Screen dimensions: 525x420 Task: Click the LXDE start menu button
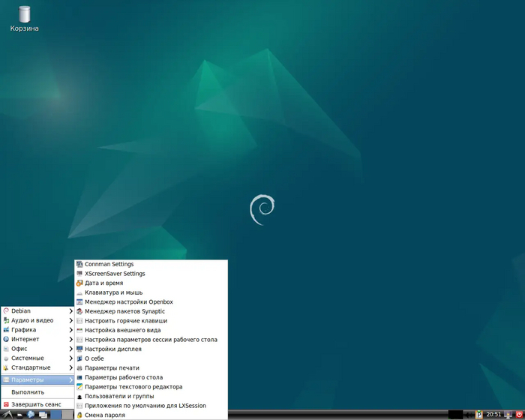point(7,415)
